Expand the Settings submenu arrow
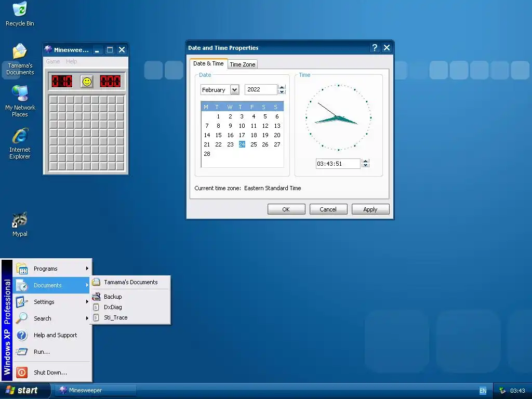 click(87, 302)
